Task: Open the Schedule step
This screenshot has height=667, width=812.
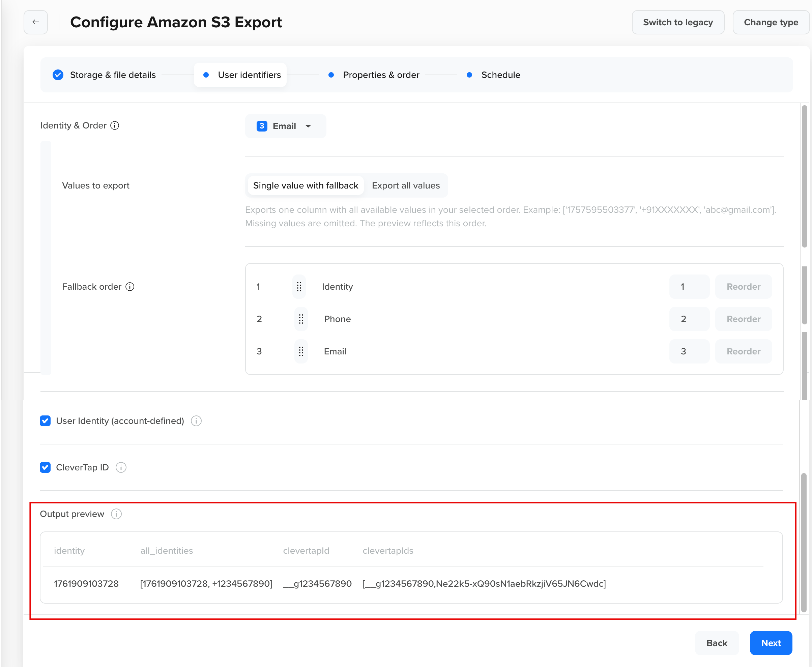Action: 500,75
